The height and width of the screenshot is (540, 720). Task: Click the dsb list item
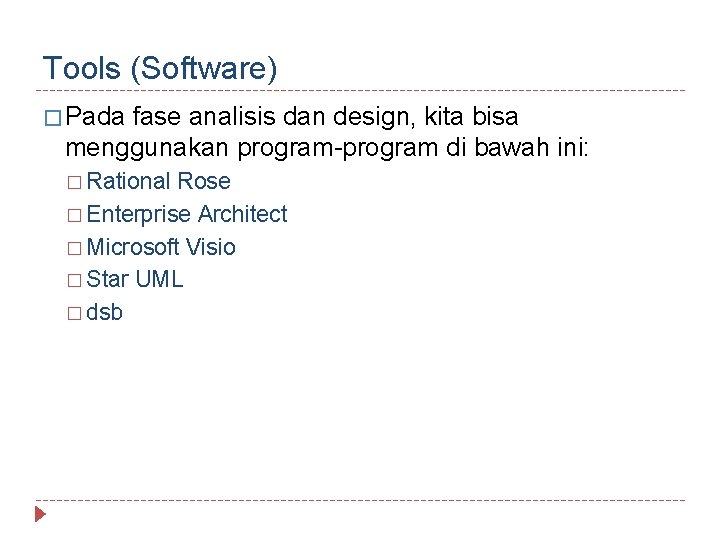105,312
